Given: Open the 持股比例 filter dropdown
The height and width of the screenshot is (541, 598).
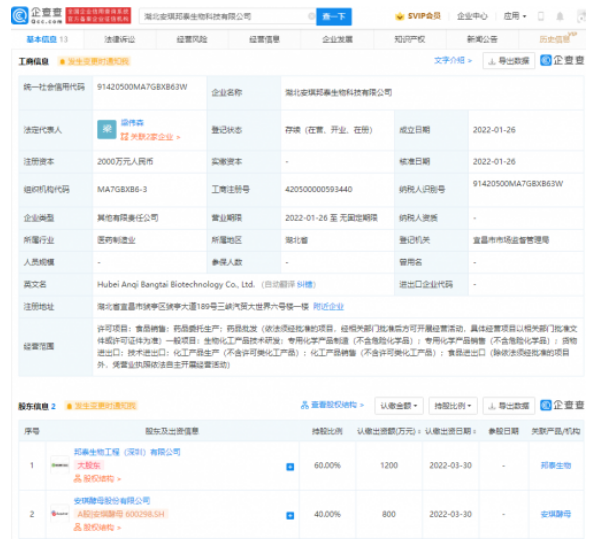Looking at the screenshot, I should (x=453, y=406).
